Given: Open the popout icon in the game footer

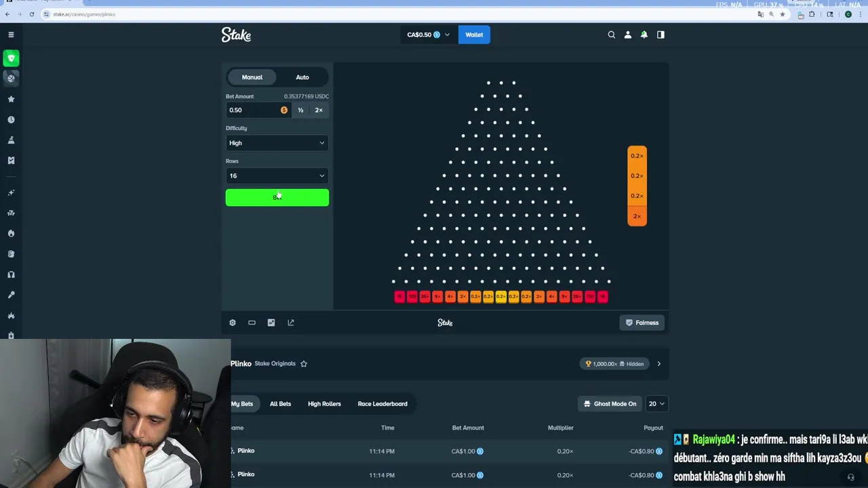Looking at the screenshot, I should pos(291,323).
